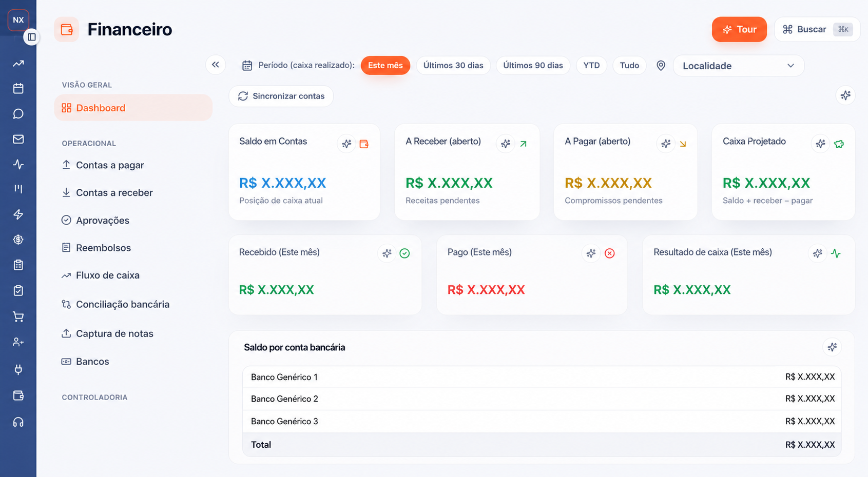Click the red X icon on Pago
The height and width of the screenshot is (477, 868).
pos(610,253)
